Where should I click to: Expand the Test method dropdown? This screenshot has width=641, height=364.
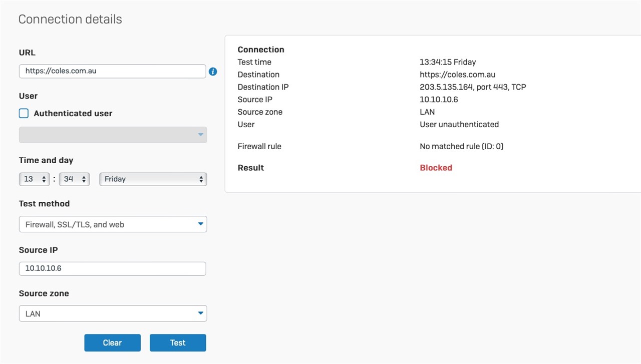pyautogui.click(x=113, y=224)
